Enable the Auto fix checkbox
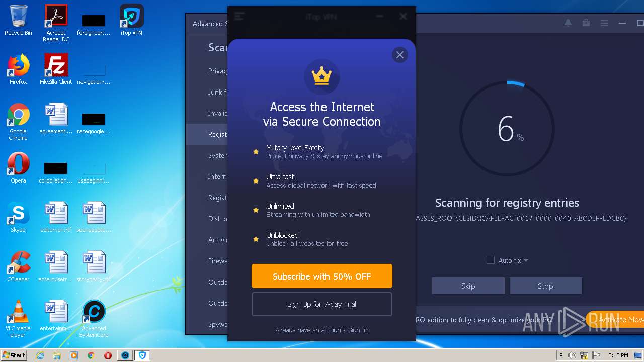Screen dimensions: 644x362 click(491, 260)
